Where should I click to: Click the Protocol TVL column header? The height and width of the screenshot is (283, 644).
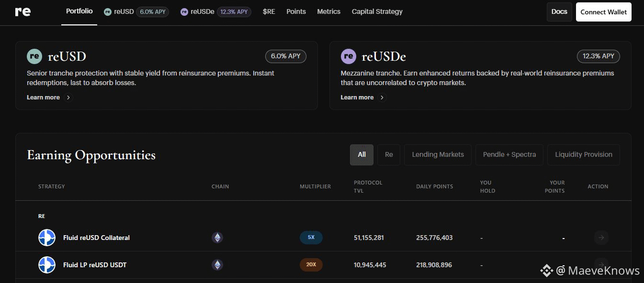pyautogui.click(x=368, y=186)
